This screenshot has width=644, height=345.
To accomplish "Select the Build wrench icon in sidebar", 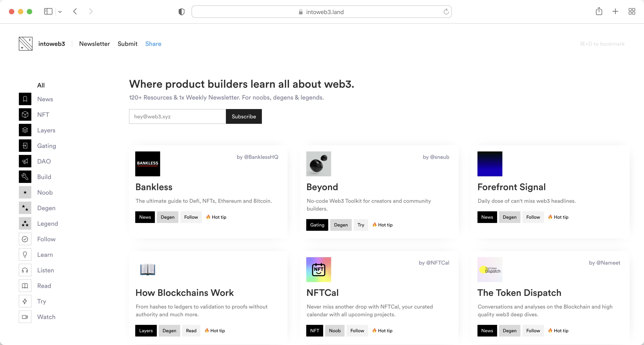I will 25,177.
